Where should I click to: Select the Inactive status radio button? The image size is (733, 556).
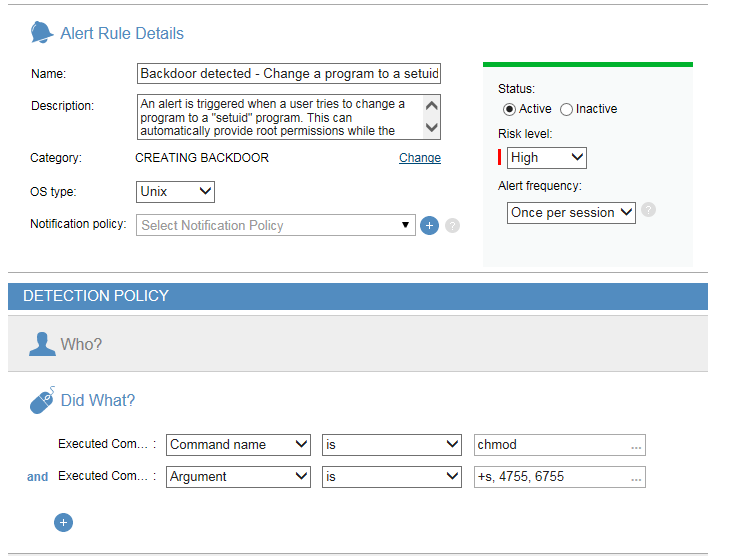tap(566, 109)
